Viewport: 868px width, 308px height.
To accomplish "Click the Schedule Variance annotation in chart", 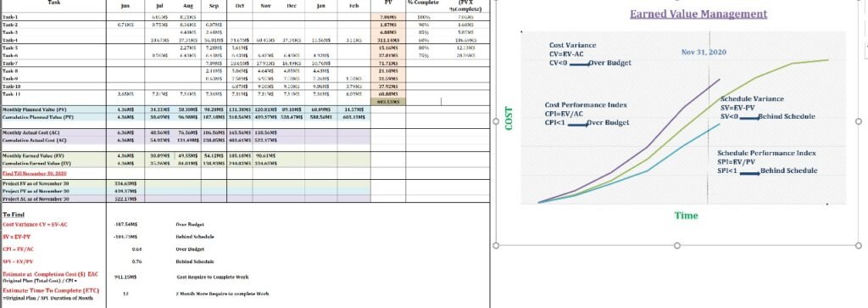I will [767, 108].
